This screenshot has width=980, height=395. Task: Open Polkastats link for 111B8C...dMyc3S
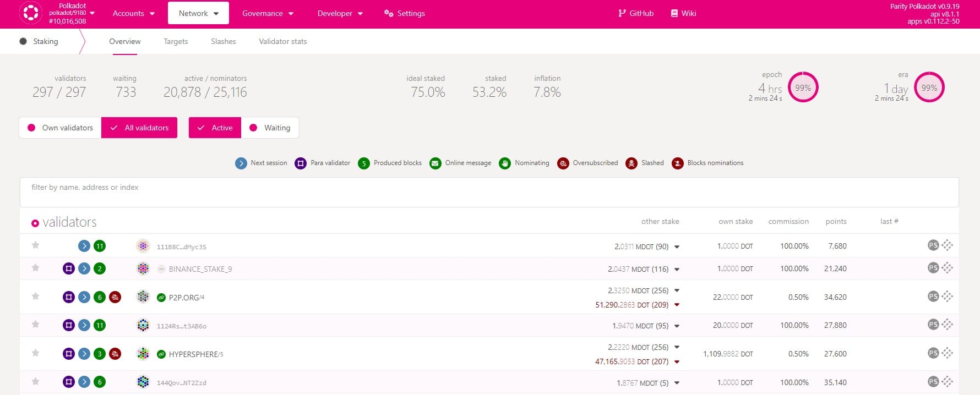point(933,245)
